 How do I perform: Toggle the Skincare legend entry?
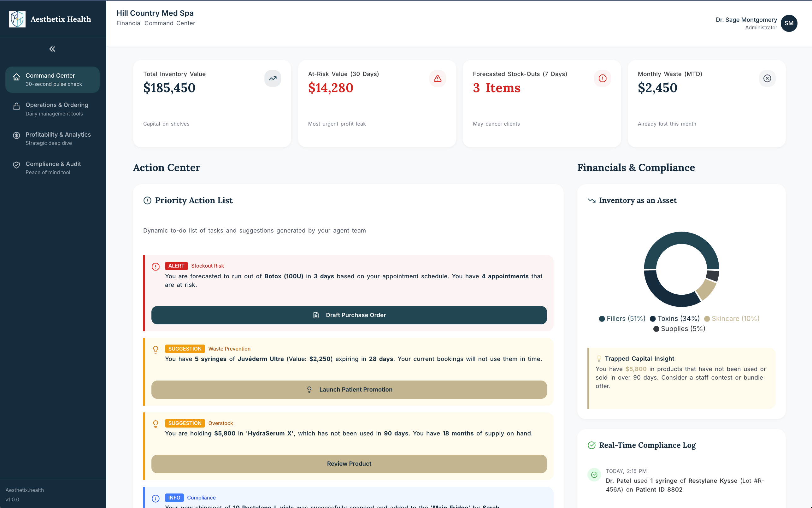click(x=732, y=318)
